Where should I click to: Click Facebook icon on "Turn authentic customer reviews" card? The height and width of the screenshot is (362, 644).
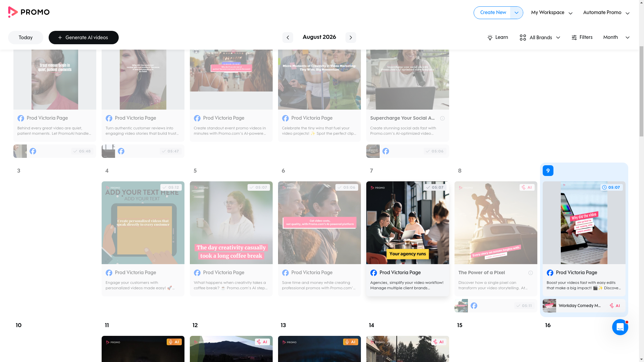pos(109,118)
